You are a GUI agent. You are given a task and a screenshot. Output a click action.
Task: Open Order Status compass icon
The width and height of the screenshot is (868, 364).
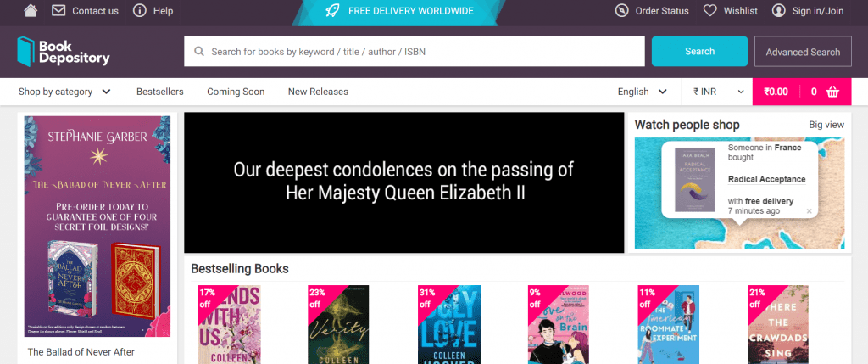(621, 10)
